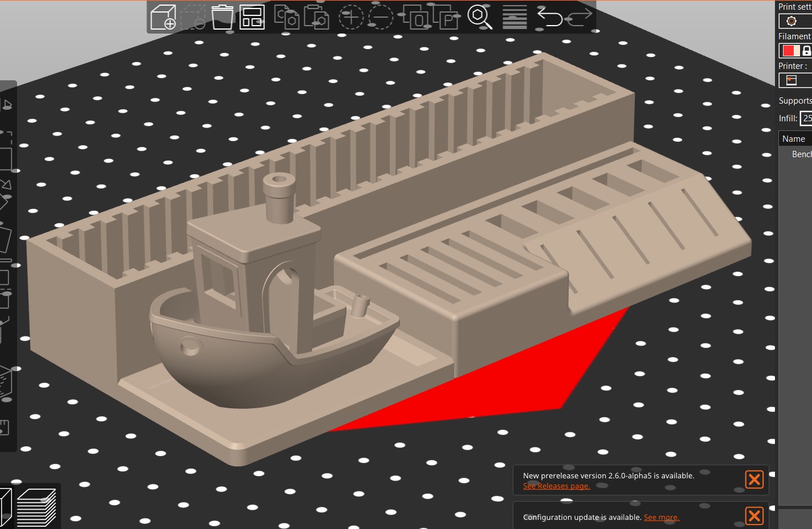812x529 pixels.
Task: Open the Search tool
Action: 480,18
